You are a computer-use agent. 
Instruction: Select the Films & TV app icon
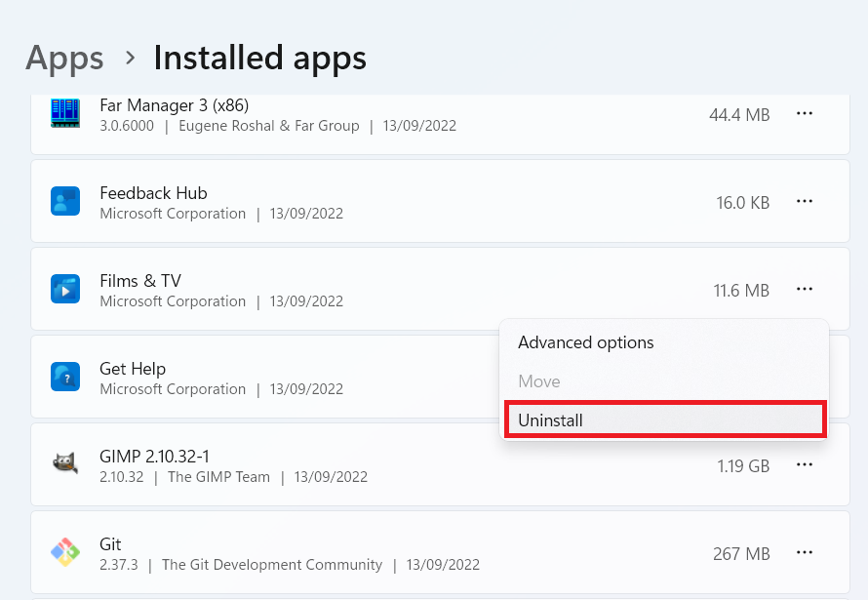point(65,290)
